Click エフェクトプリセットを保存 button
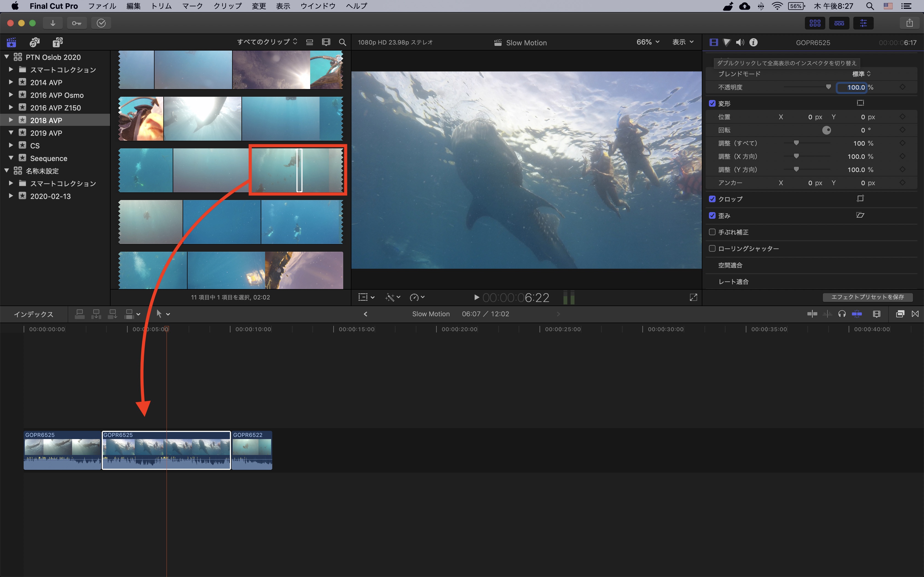Viewport: 924px width, 577px height. pos(868,297)
